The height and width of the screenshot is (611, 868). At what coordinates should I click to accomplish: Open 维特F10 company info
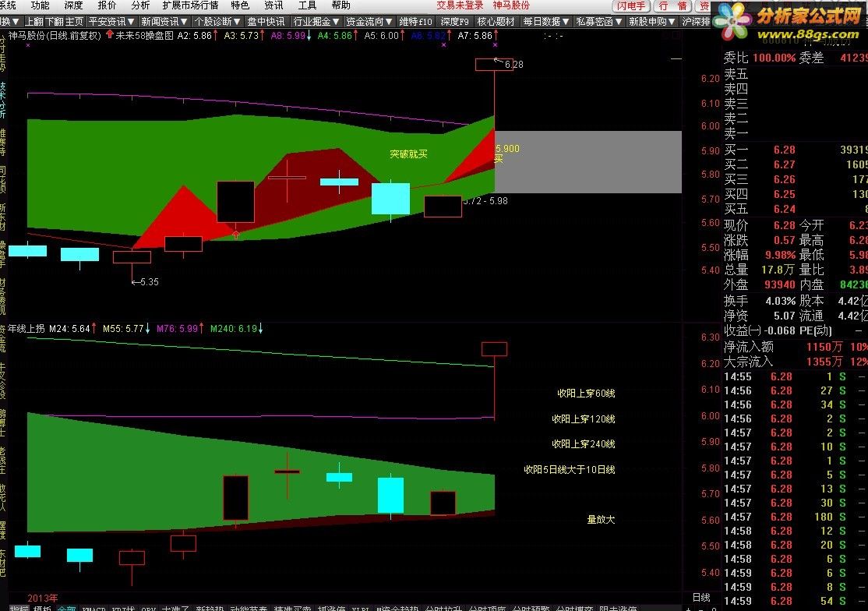415,22
